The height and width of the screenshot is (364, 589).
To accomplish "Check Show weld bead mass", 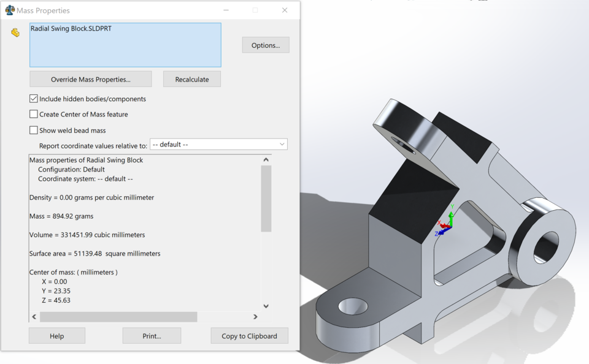I will point(34,130).
